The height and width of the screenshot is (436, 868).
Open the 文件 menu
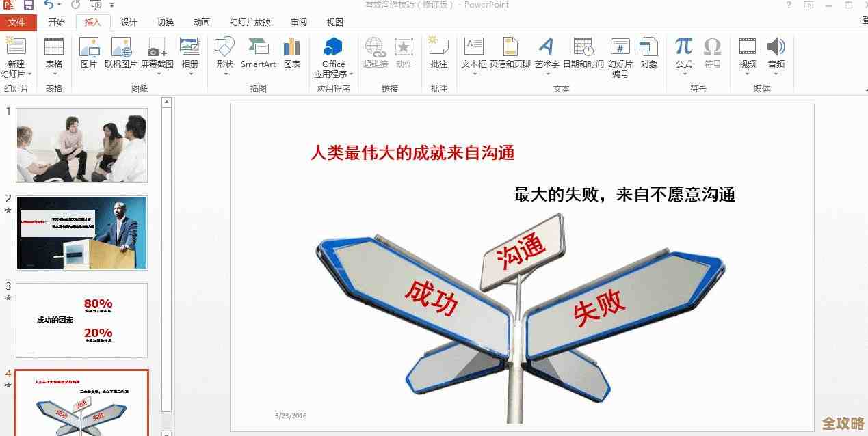(x=18, y=22)
